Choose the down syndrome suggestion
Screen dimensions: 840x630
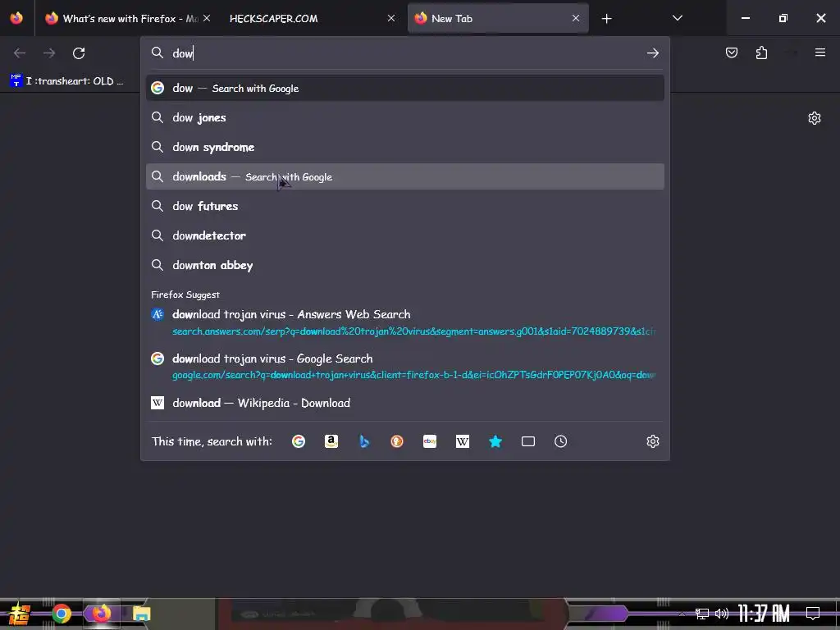405,147
